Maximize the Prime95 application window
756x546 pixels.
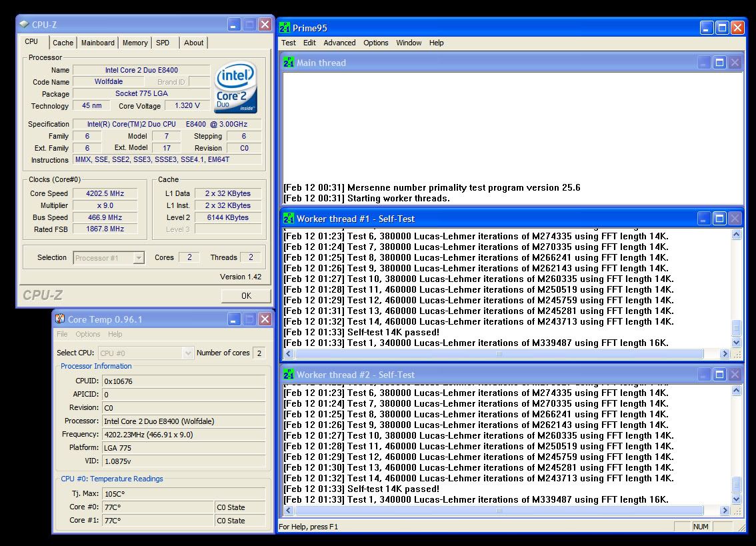[722, 27]
